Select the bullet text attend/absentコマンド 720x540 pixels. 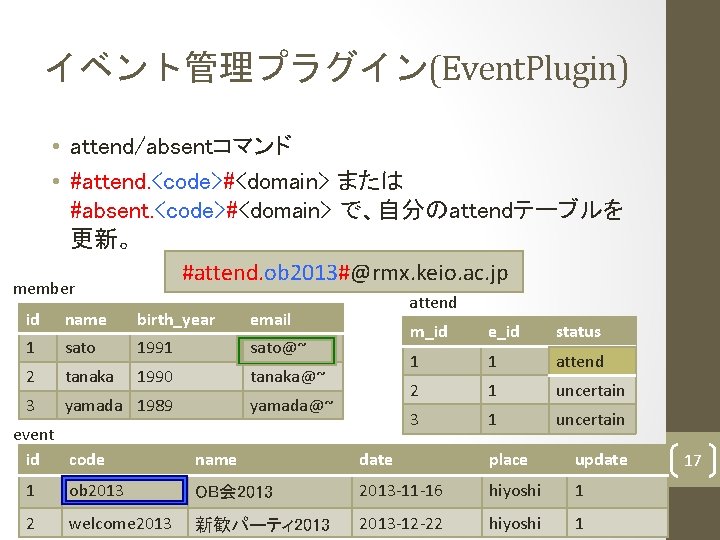tap(180, 146)
